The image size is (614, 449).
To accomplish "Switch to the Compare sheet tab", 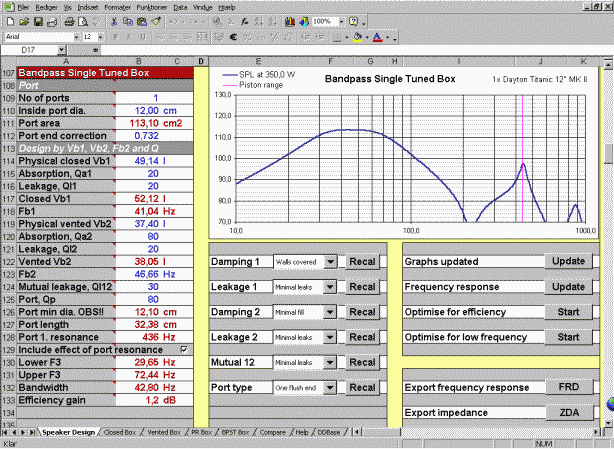I will (x=273, y=432).
